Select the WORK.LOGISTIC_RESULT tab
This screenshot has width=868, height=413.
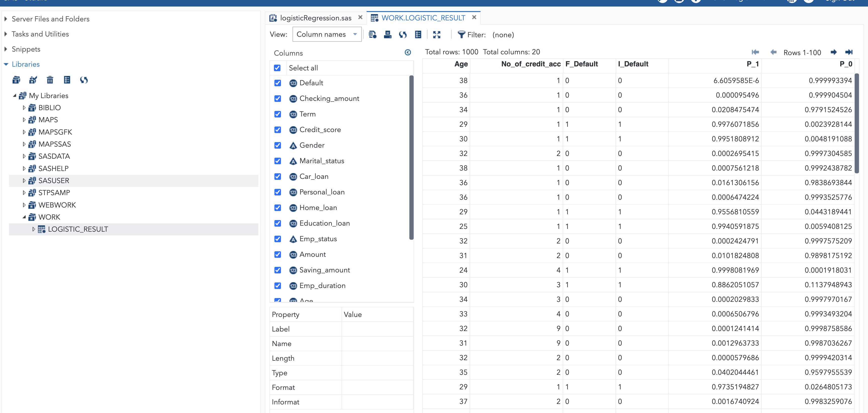[x=423, y=18]
